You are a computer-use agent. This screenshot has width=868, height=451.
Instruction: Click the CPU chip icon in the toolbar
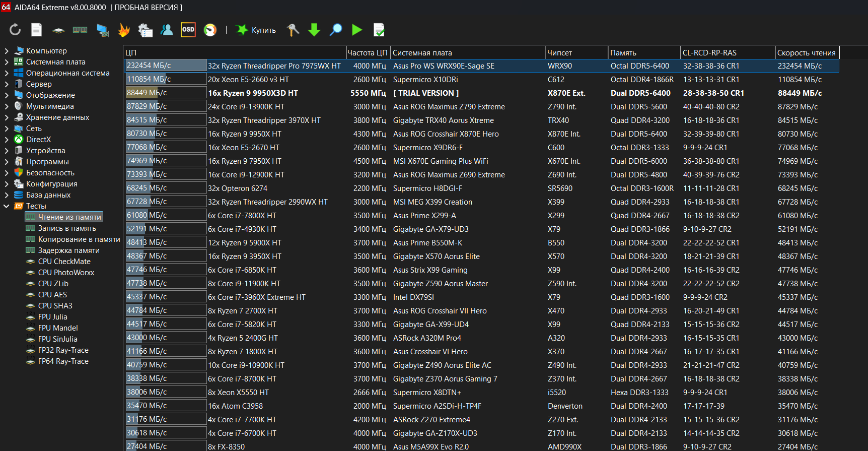click(x=58, y=30)
